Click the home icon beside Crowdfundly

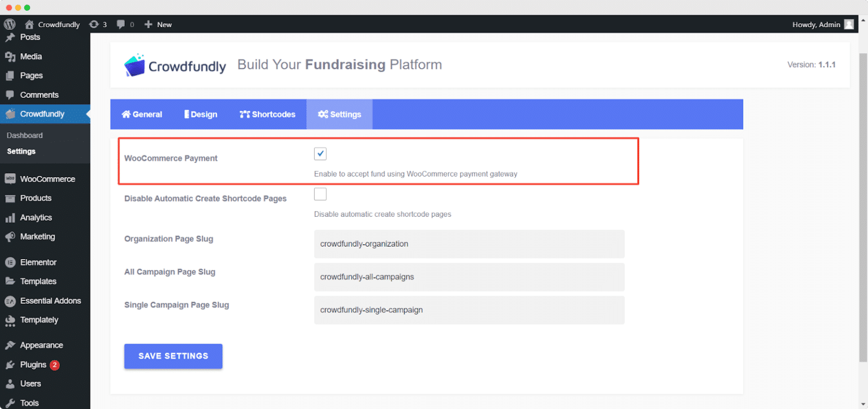point(29,24)
